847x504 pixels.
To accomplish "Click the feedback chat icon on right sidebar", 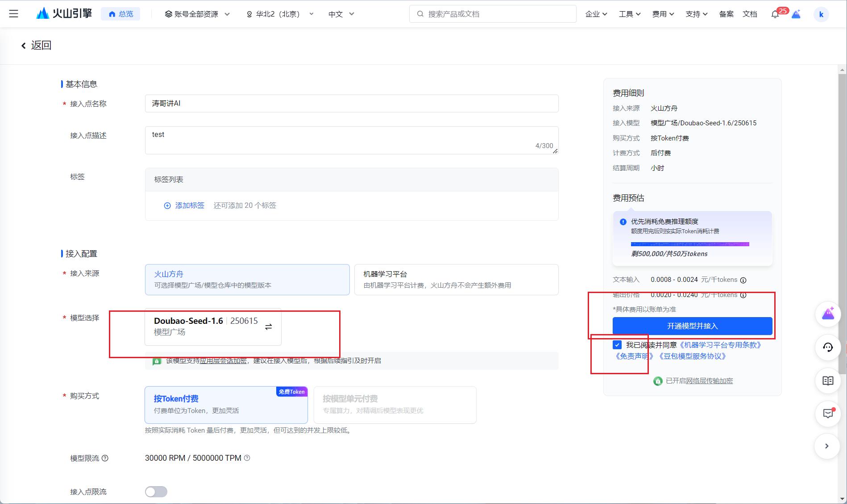I will [828, 413].
